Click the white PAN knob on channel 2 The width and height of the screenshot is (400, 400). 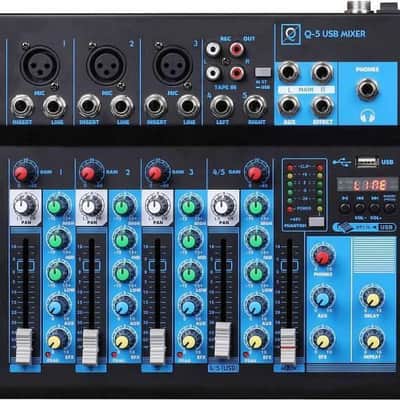pyautogui.click(x=89, y=206)
